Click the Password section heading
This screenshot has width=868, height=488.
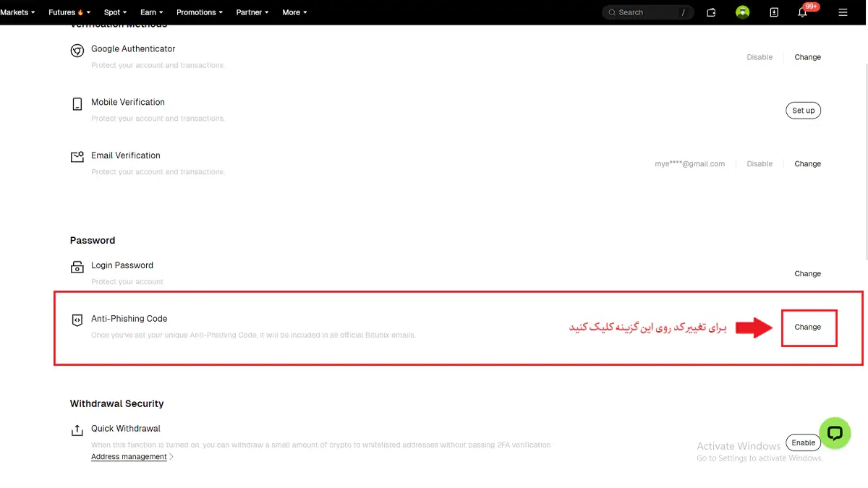tap(93, 240)
